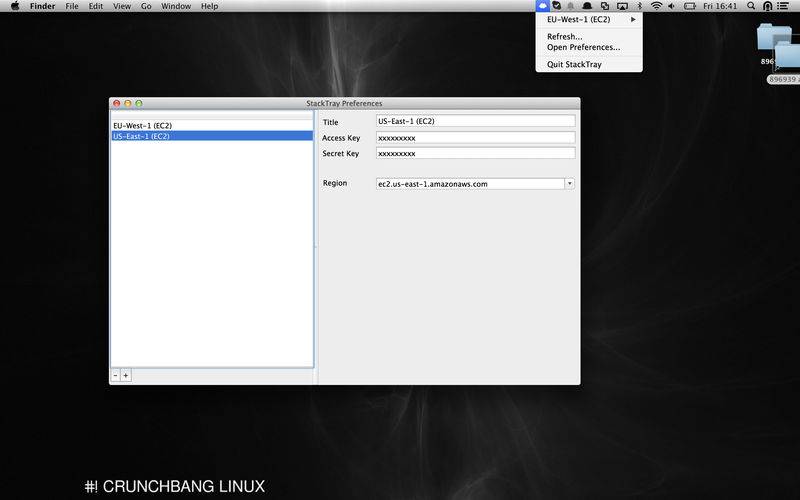Open the AirPlay display menu icon
Viewport: 800px width, 500px height.
[x=622, y=6]
